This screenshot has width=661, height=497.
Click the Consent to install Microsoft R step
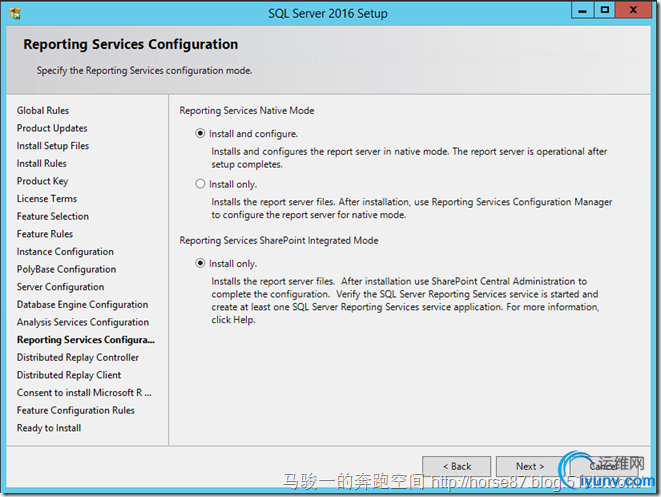(x=84, y=393)
